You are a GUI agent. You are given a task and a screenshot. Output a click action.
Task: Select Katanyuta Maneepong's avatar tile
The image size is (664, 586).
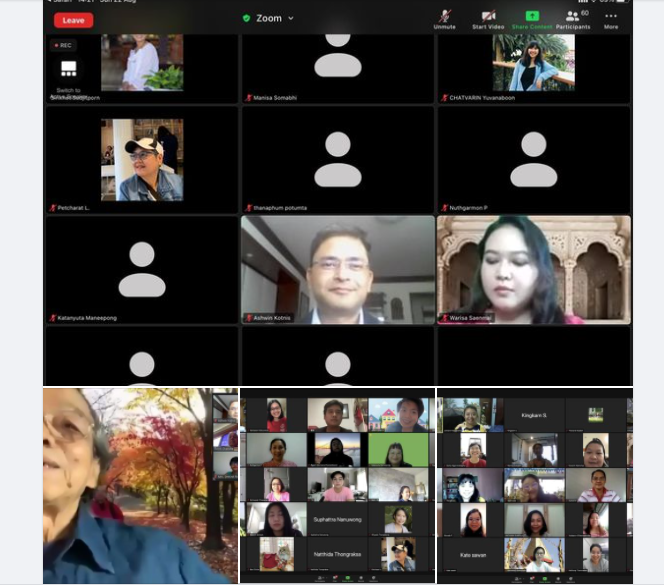pyautogui.click(x=141, y=269)
